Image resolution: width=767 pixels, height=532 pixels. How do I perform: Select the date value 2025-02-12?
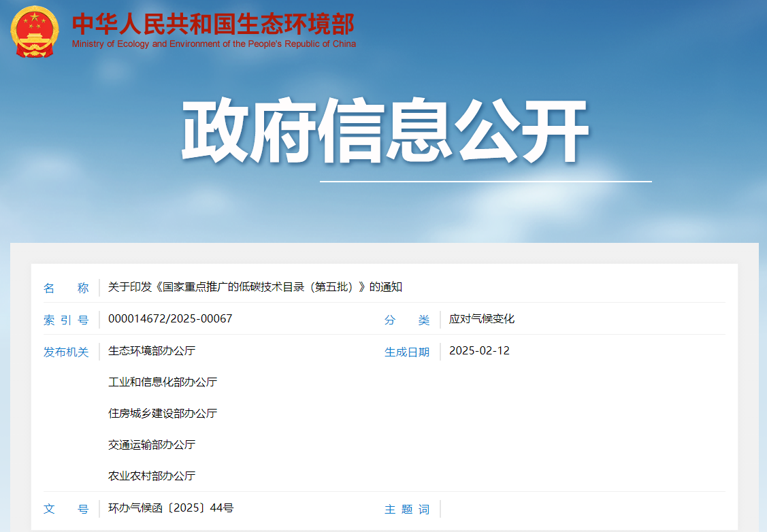point(479,350)
